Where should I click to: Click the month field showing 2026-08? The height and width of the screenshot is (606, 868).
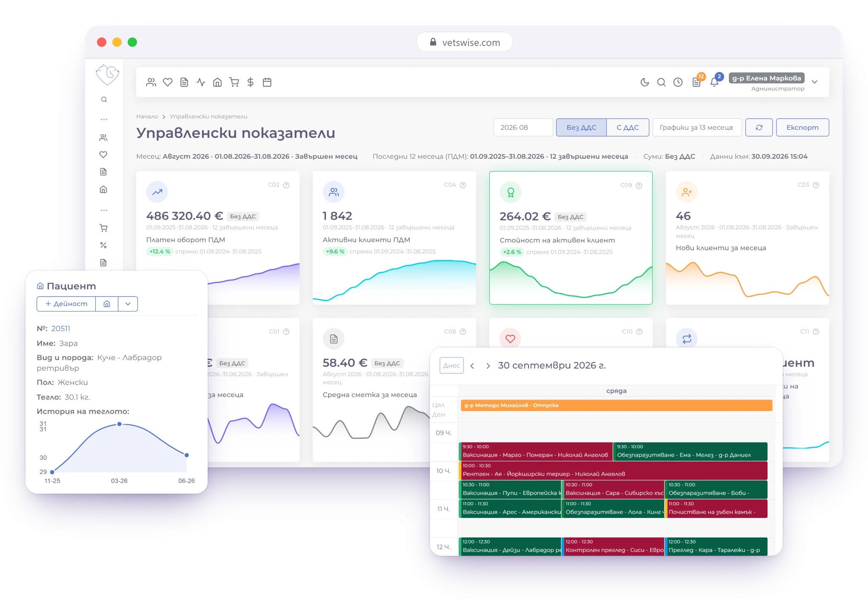tap(523, 127)
